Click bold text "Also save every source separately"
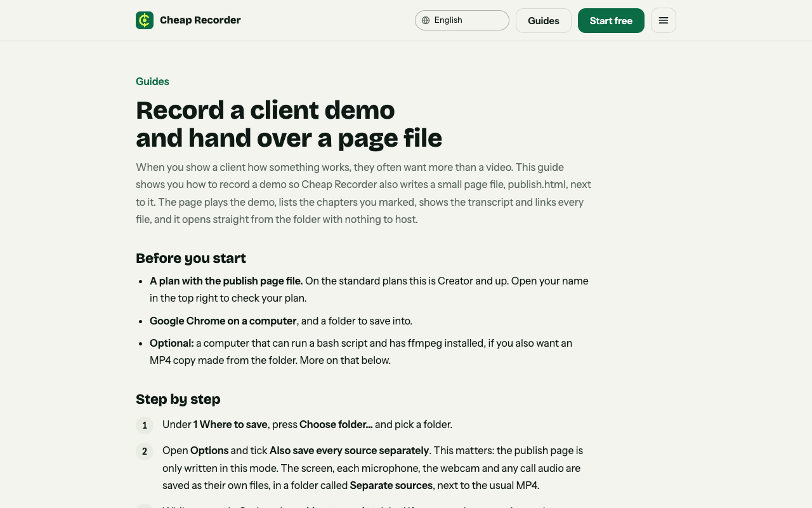This screenshot has width=812, height=508. [x=350, y=450]
